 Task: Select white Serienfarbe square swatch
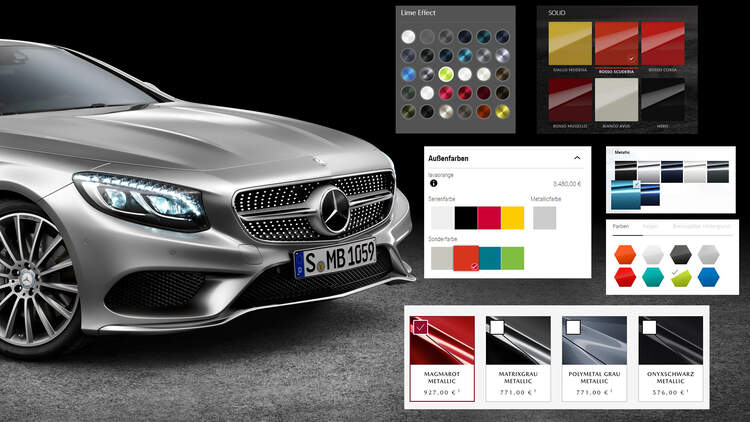(x=442, y=218)
